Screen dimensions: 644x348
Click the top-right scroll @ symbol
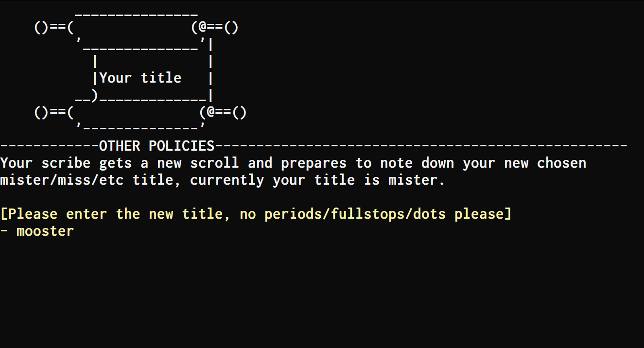pyautogui.click(x=203, y=27)
